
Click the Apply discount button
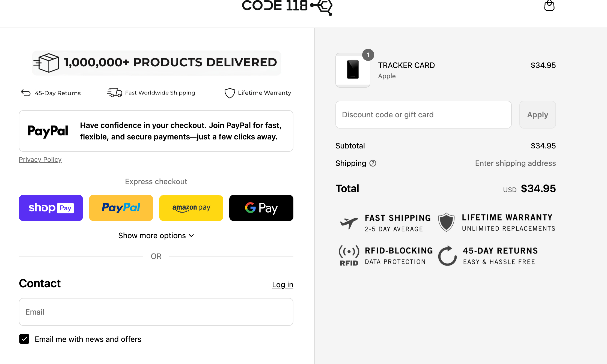point(537,115)
